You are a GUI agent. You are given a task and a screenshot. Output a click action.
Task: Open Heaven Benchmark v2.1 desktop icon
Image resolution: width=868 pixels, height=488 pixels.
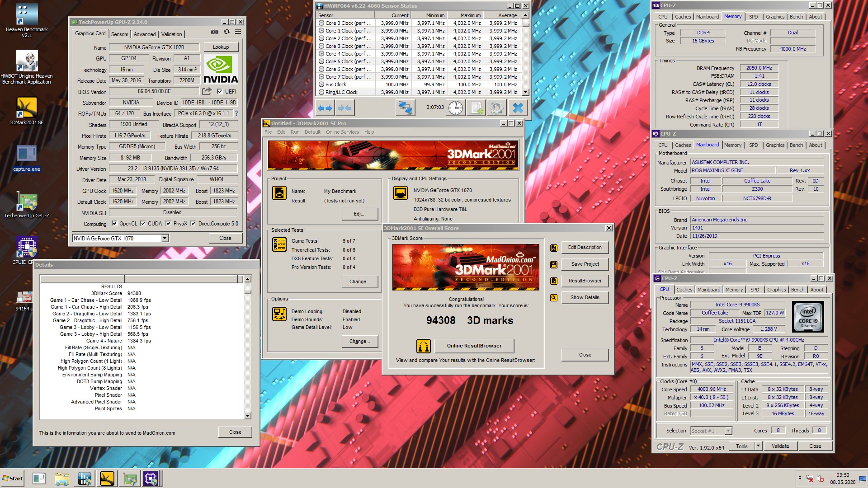pos(27,20)
